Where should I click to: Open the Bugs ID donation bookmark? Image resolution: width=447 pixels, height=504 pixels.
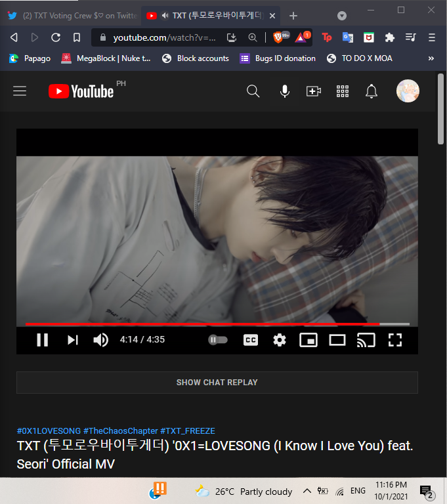coord(278,58)
